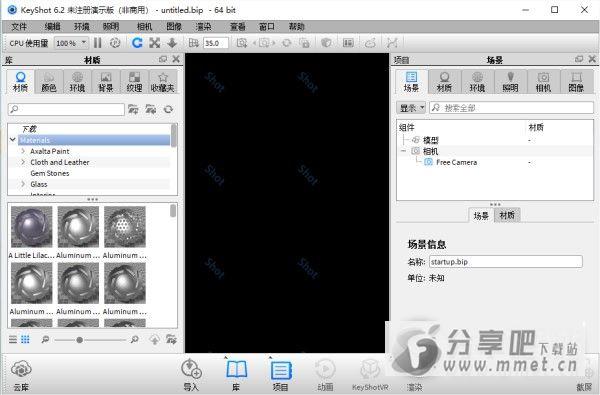Viewport: 600px width, 395px height.
Task: Select the Model (模型) tree item
Action: pyautogui.click(x=430, y=140)
